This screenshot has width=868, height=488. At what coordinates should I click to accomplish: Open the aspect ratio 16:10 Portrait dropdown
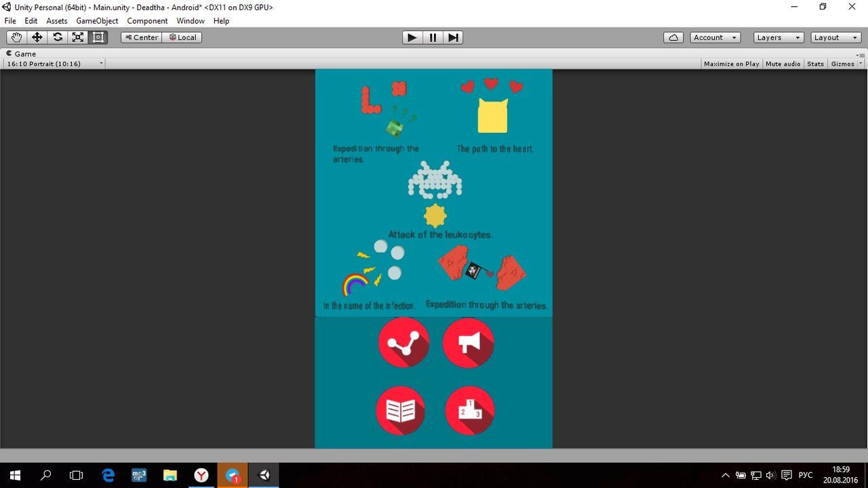54,64
